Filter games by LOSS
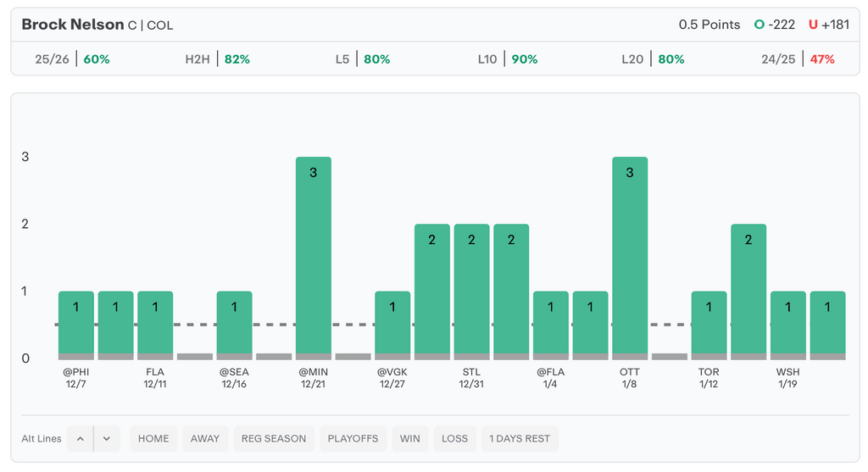868x472 pixels. [x=454, y=438]
